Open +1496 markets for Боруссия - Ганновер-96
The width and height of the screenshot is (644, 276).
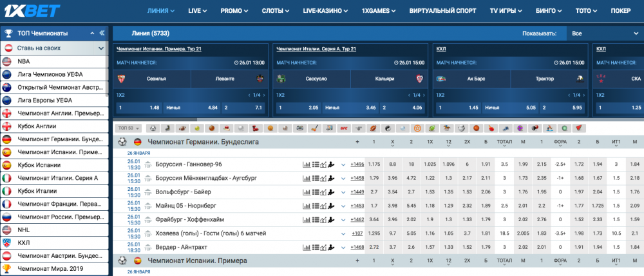357,164
